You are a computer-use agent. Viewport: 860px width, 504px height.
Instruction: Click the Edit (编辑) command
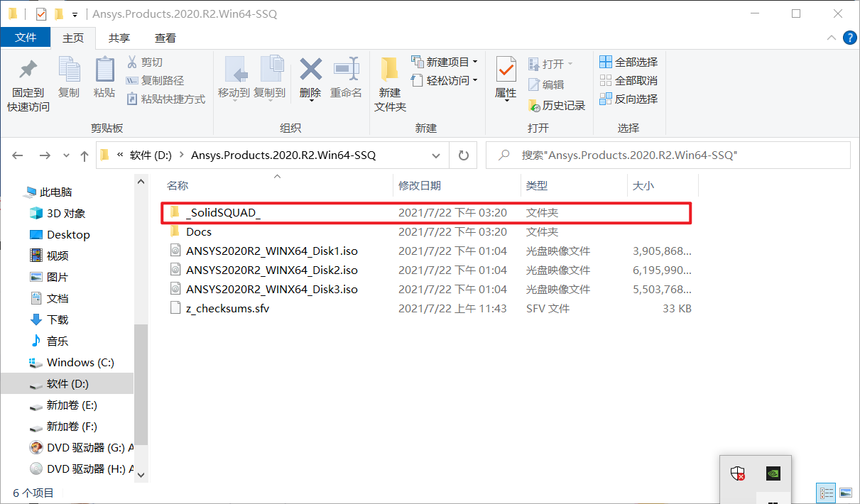click(546, 84)
